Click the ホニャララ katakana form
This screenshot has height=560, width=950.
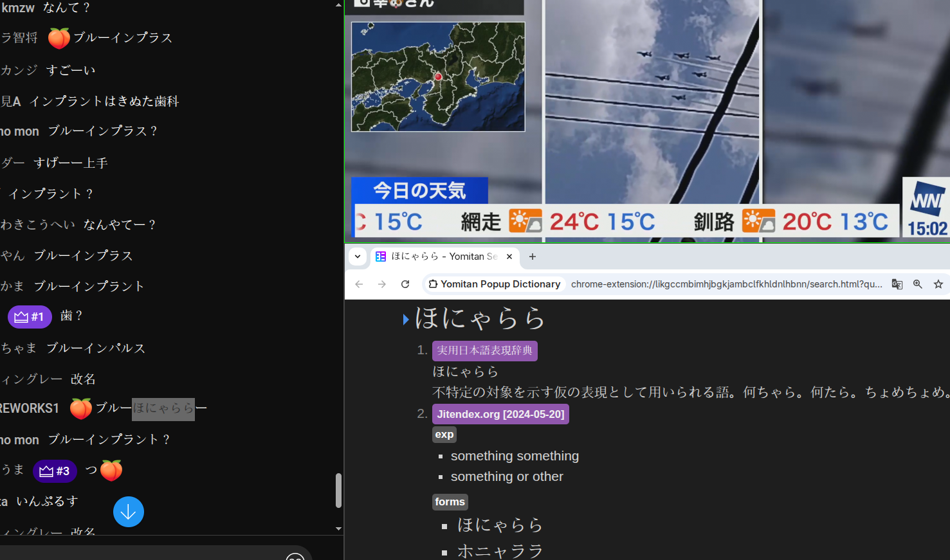click(x=500, y=551)
